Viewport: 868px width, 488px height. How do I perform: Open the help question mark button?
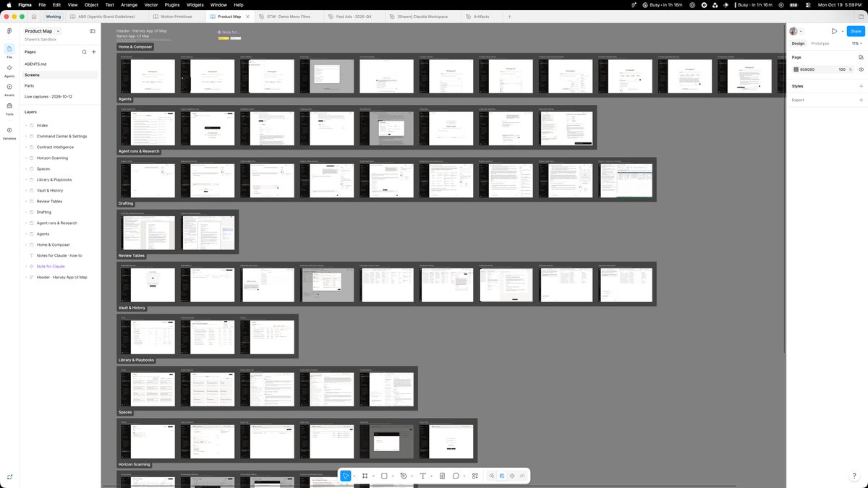(x=854, y=476)
